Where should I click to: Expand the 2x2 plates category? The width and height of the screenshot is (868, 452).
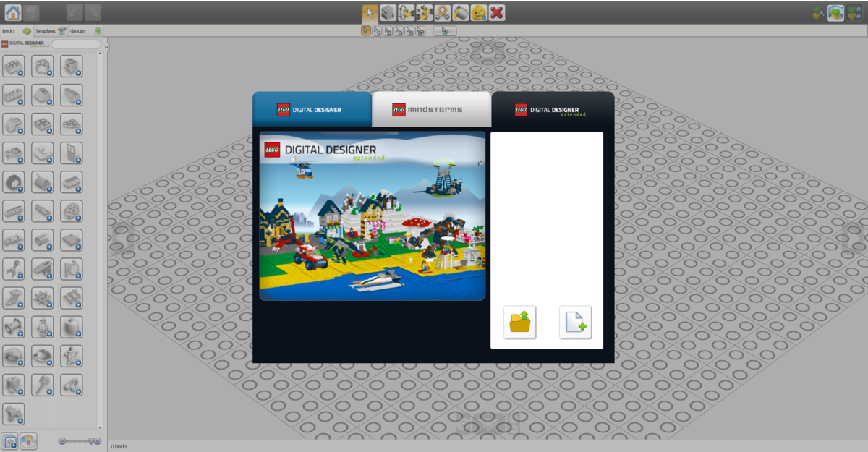coord(43,124)
